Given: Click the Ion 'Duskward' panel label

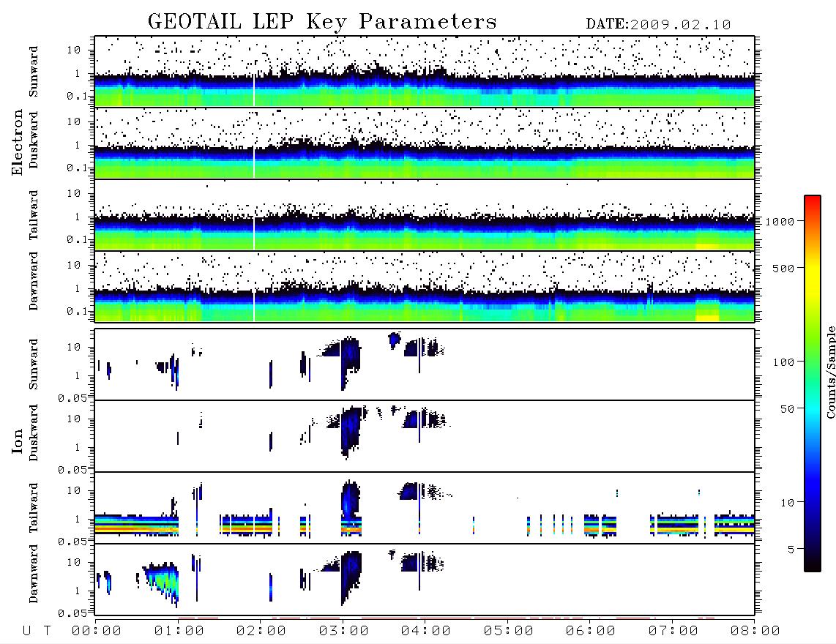Looking at the screenshot, I should pyautogui.click(x=33, y=433).
